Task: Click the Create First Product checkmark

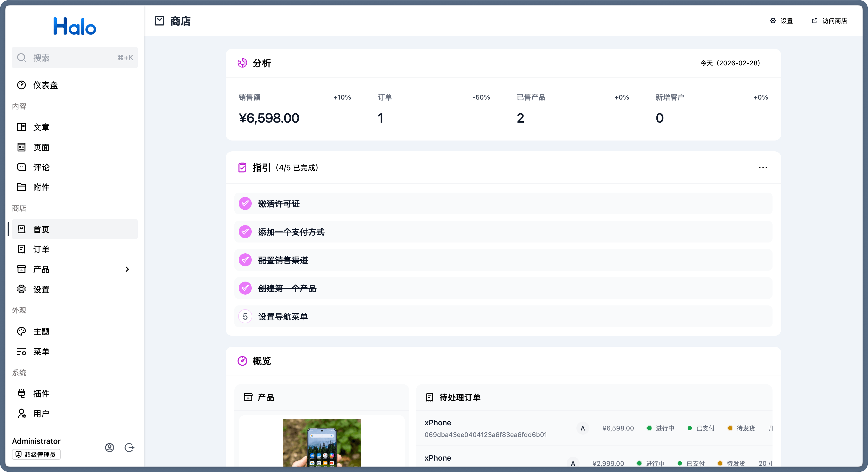Action: click(245, 288)
